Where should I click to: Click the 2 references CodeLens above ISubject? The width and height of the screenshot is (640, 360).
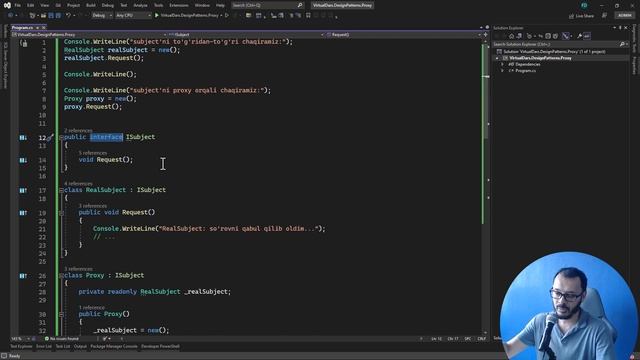pyautogui.click(x=78, y=131)
